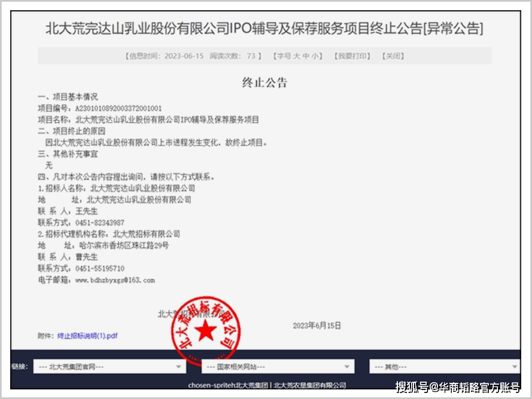This screenshot has height=399, width=532.
Task: Click the page title with 异常公告
Action: point(265,28)
